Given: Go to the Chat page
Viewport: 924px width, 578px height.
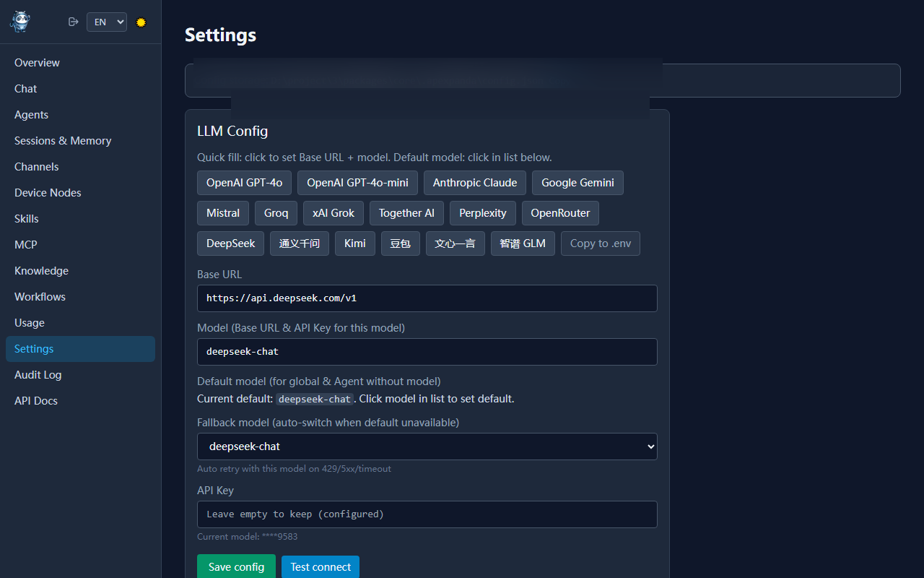Looking at the screenshot, I should click(x=80, y=89).
